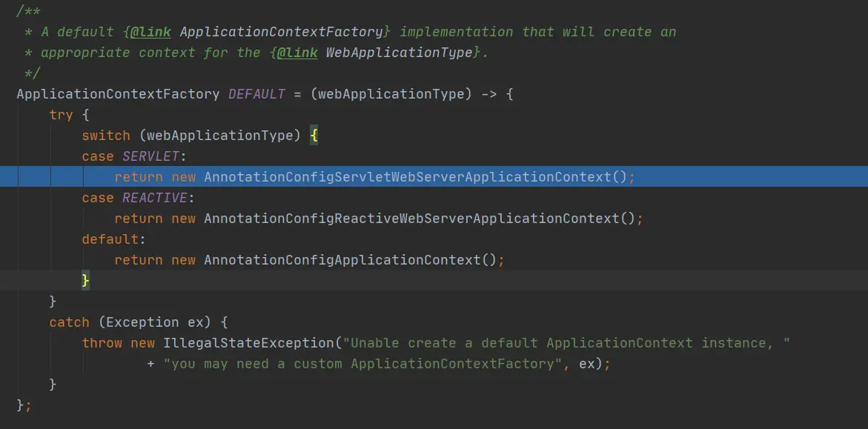Click the @link ApplicationContextFactory reference in the comment
The width and height of the screenshot is (868, 429).
(x=257, y=32)
